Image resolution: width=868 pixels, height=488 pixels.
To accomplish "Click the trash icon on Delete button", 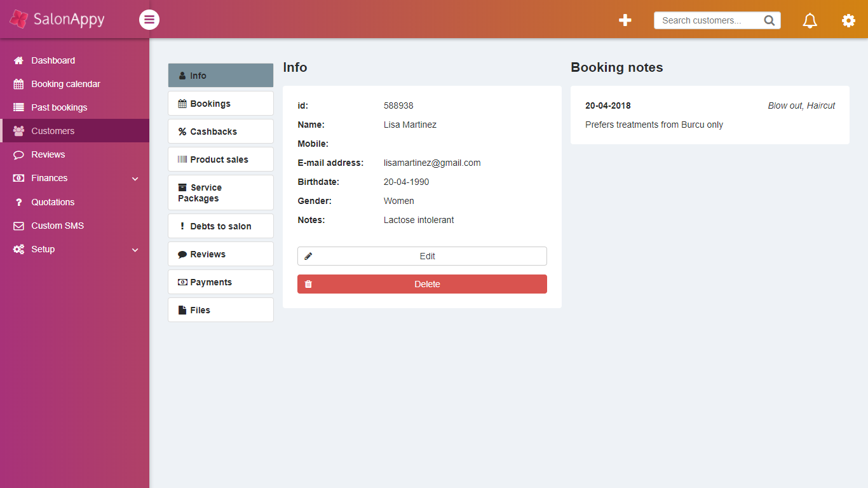I will (x=308, y=284).
